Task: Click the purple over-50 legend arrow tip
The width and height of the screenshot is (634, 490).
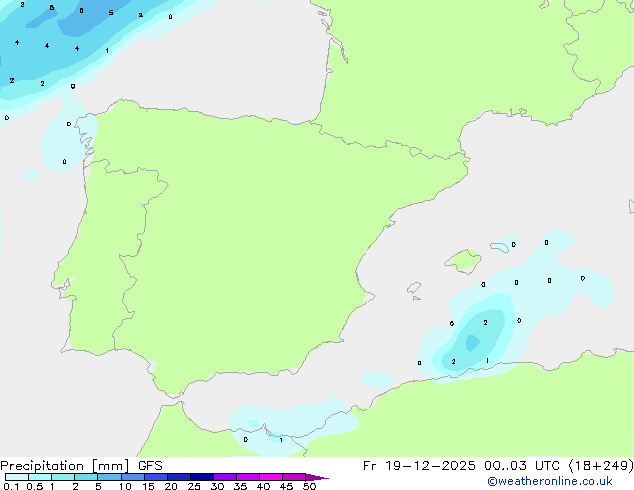Action: click(x=317, y=477)
